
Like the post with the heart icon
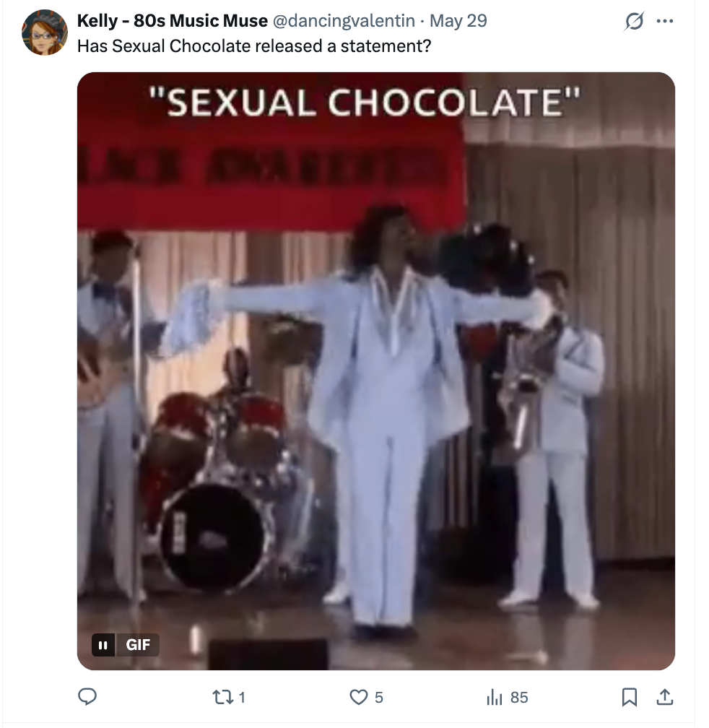[x=359, y=697]
